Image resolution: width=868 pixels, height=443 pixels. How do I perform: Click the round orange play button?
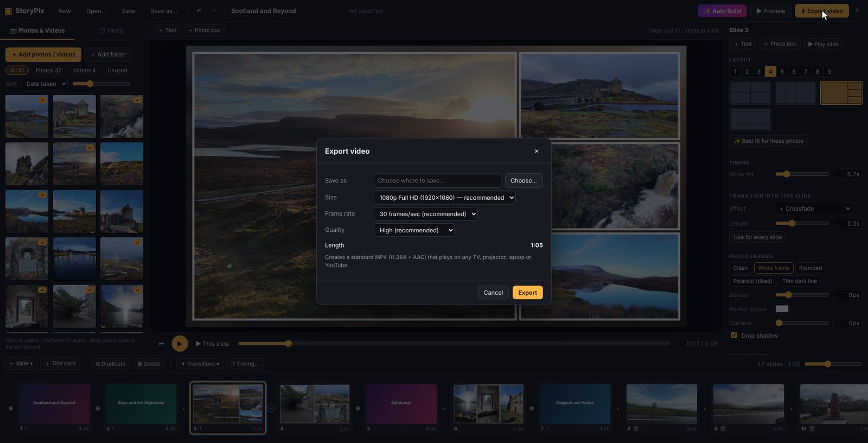[x=180, y=344]
